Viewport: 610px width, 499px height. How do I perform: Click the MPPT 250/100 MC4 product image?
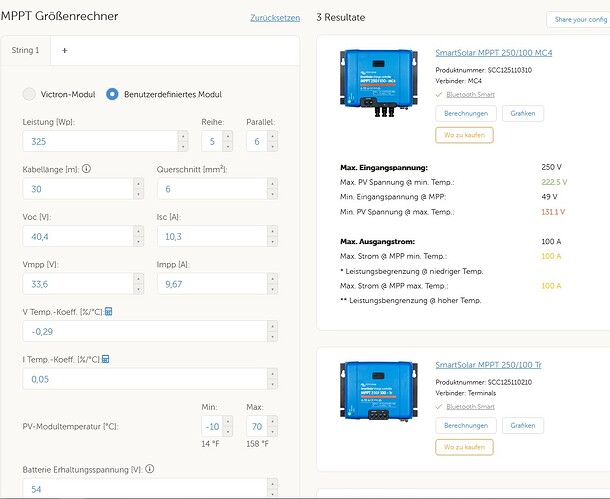point(379,82)
